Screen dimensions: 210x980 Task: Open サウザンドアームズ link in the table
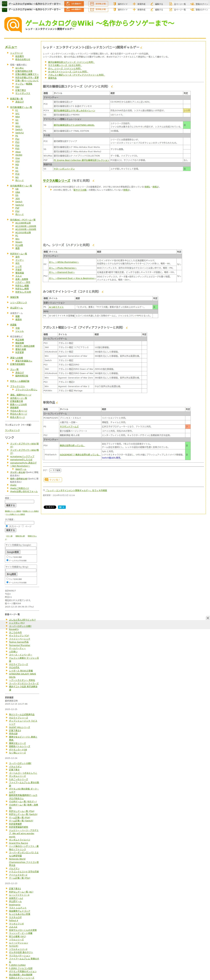(x=69, y=427)
